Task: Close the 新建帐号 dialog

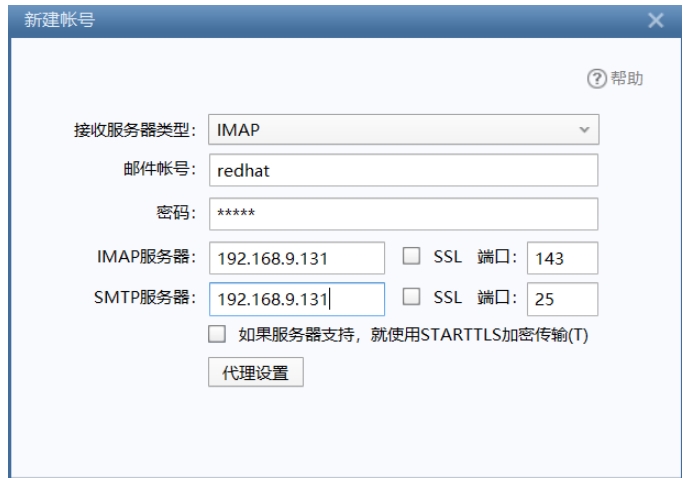Action: coord(655,20)
